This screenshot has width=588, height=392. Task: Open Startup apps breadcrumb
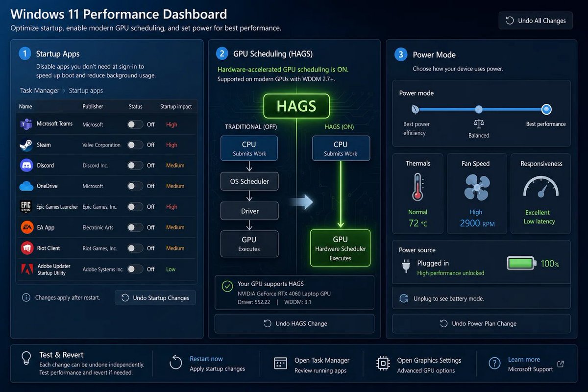tap(86, 91)
